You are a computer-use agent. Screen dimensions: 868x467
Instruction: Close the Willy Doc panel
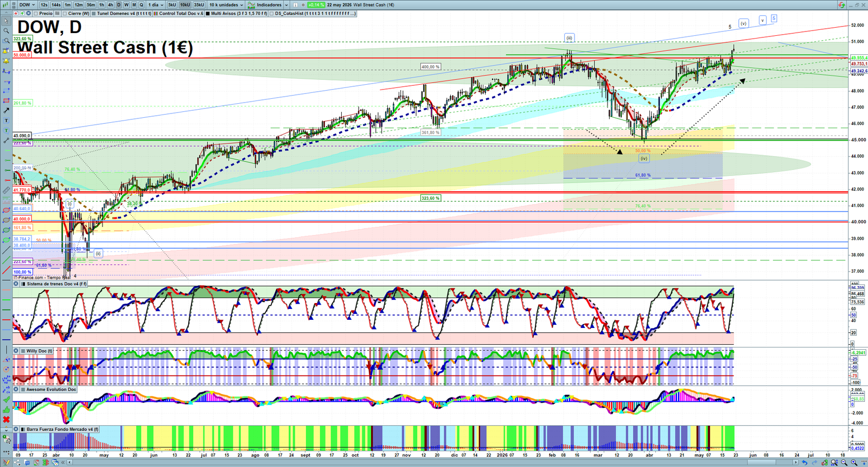[16, 351]
